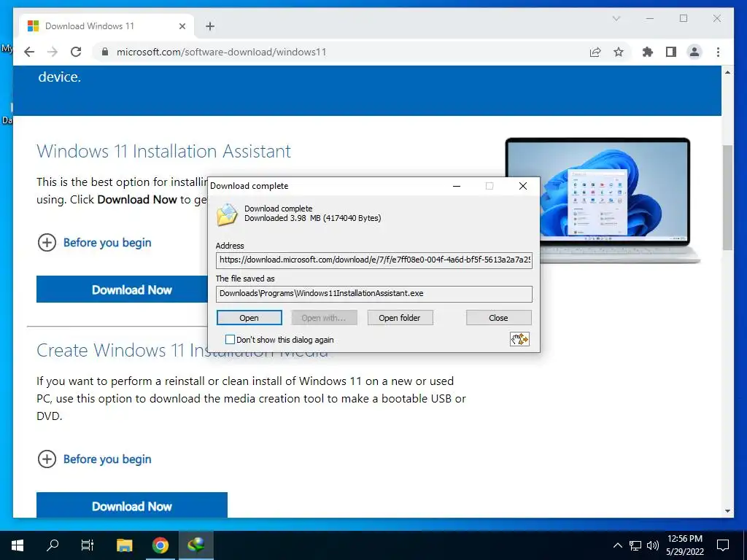This screenshot has width=747, height=560.
Task: Check Don't show this dialog again
Action: [230, 340]
